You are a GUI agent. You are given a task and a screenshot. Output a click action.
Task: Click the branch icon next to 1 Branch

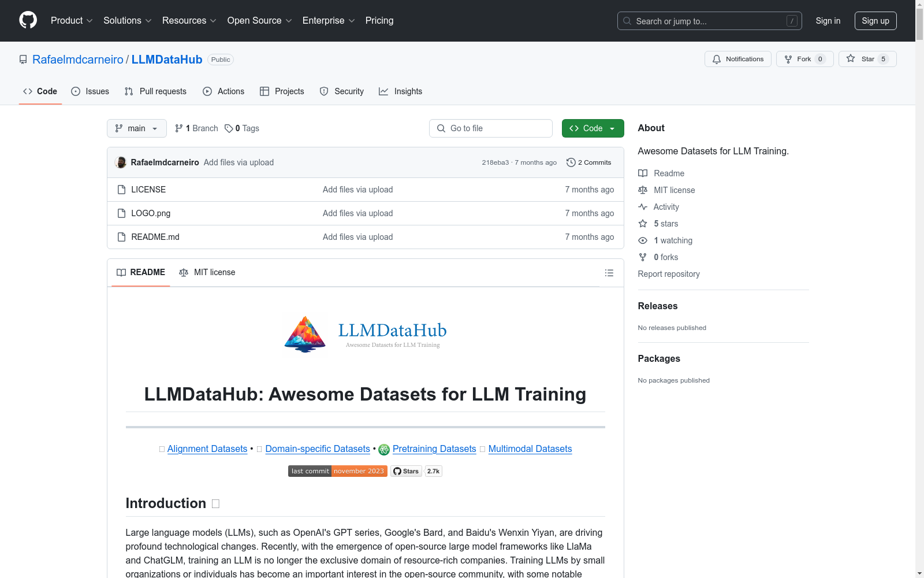tap(179, 128)
